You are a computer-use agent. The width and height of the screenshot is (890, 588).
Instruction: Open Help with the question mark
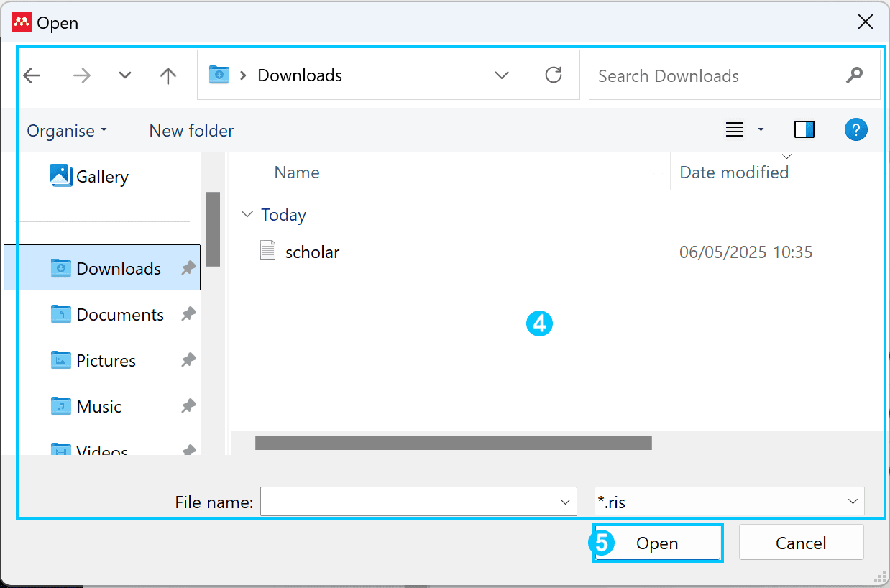pyautogui.click(x=855, y=130)
